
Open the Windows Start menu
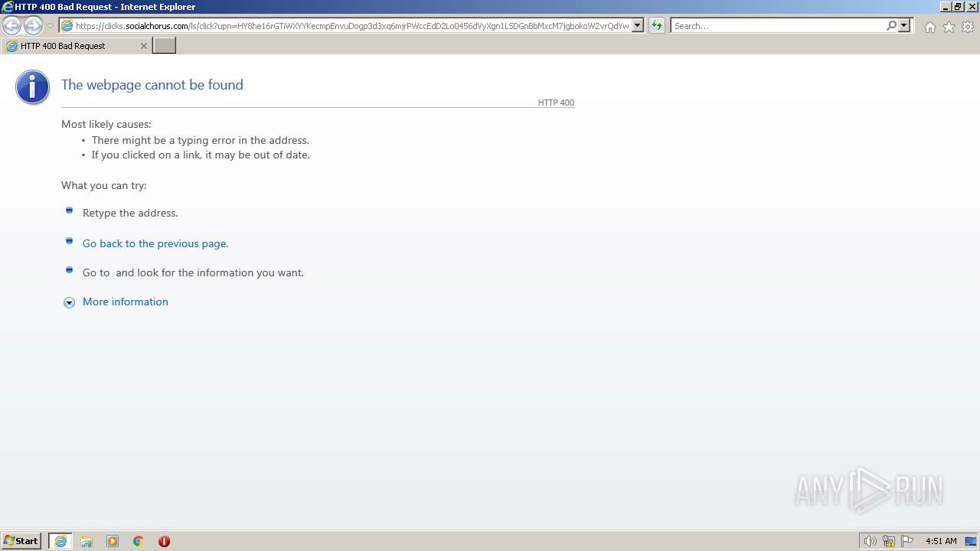coord(21,541)
